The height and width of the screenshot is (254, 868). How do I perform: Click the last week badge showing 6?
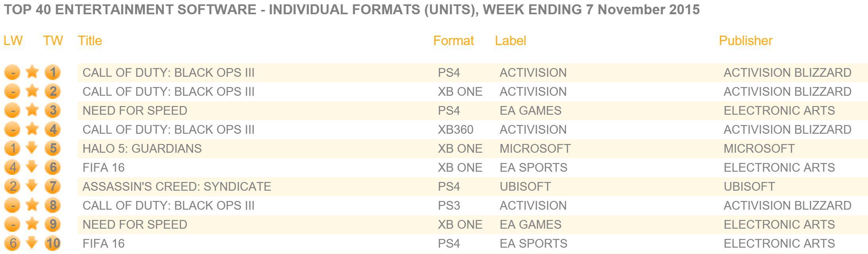[x=12, y=243]
